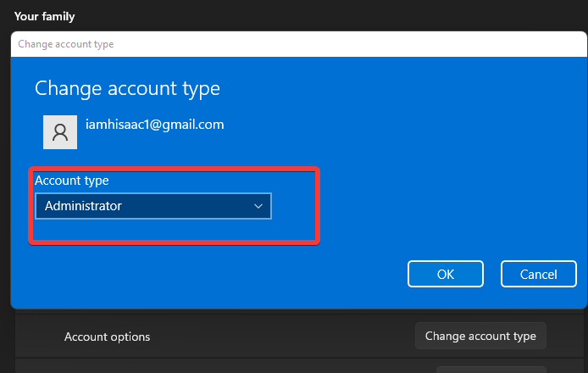Click empty space below the Administrator dropdown

[x=153, y=229]
